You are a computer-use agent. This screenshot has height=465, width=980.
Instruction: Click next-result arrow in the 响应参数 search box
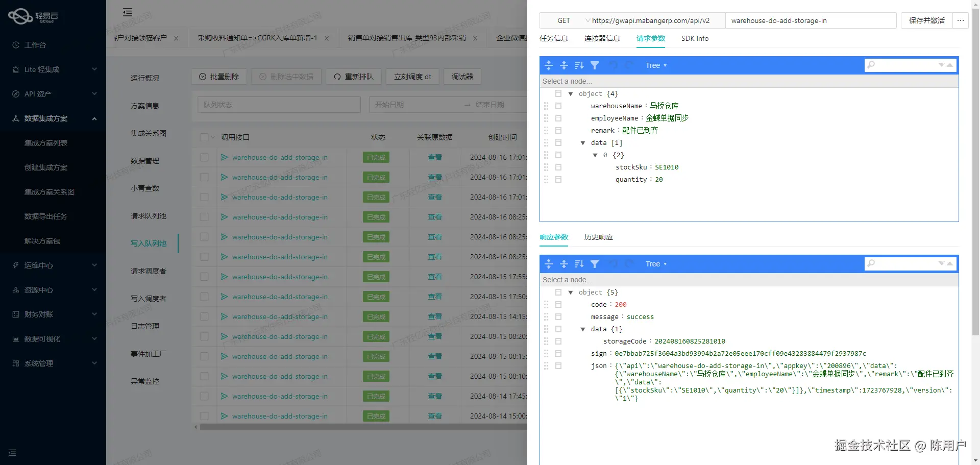(x=941, y=264)
